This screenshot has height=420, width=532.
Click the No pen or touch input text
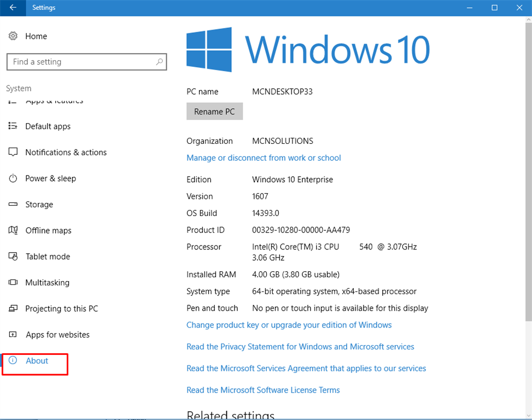point(340,308)
